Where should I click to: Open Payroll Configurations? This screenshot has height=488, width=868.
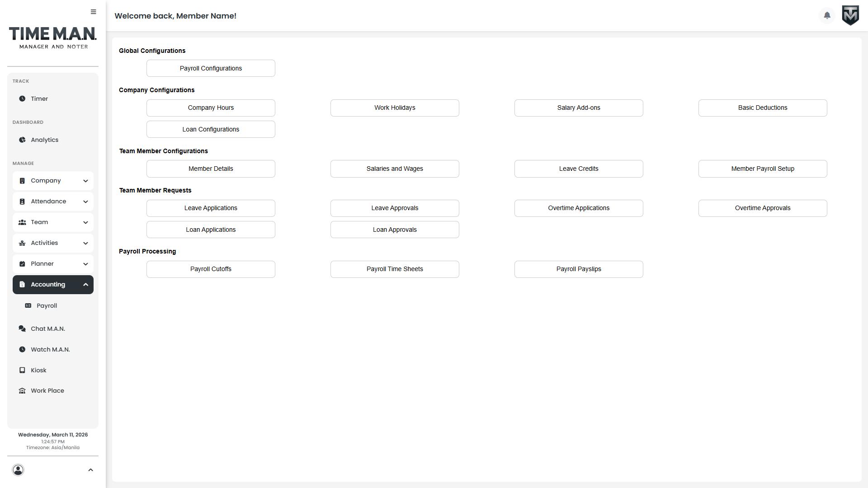pyautogui.click(x=211, y=68)
